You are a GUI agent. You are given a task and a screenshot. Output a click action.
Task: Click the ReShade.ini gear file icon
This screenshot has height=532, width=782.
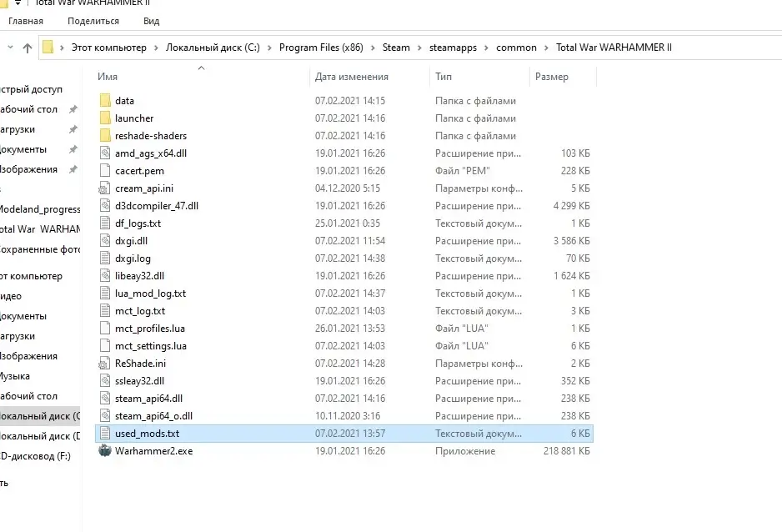[104, 364]
